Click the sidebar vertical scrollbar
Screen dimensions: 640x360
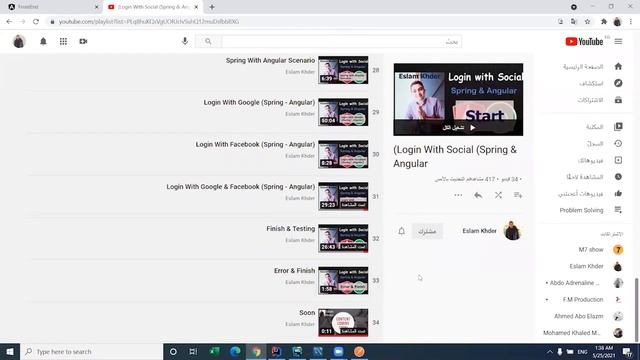636,309
